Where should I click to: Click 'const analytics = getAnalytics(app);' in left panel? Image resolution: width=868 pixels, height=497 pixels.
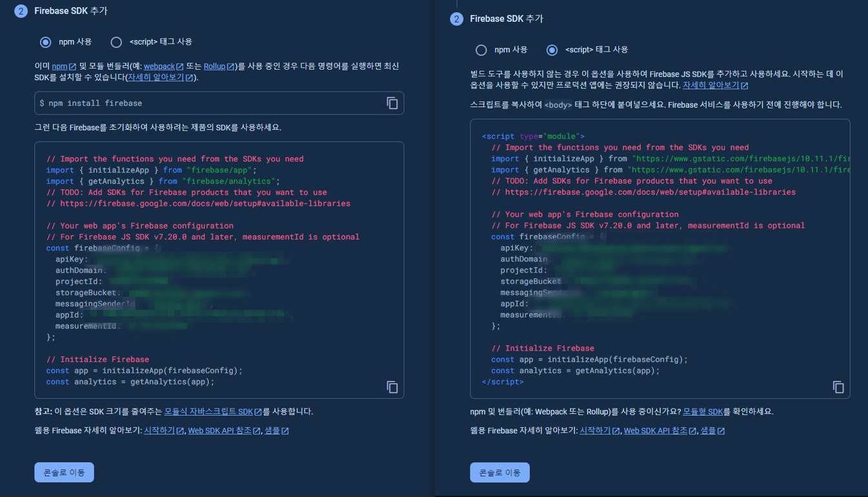pyautogui.click(x=130, y=382)
